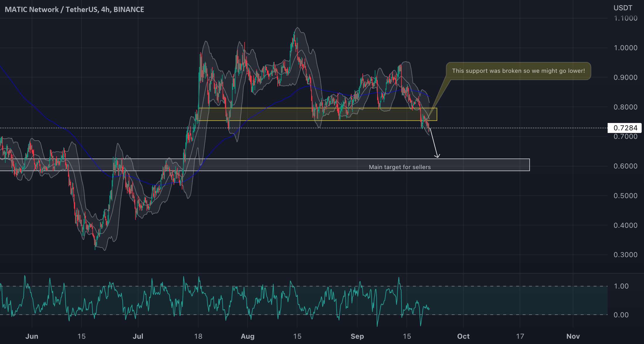Screen dimensions: 644x344
Task: Select the yellow broken-support zone rectangle
Action: (318, 114)
